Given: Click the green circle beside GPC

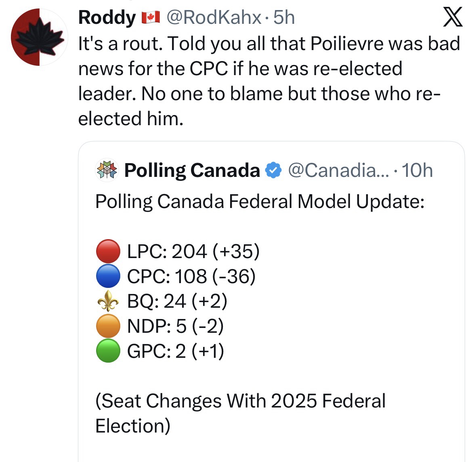Looking at the screenshot, I should pyautogui.click(x=108, y=351).
